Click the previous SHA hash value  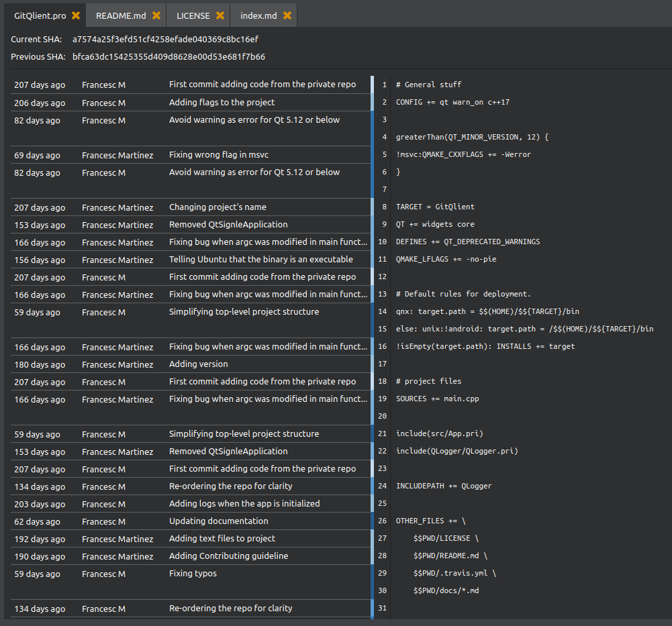click(x=169, y=57)
